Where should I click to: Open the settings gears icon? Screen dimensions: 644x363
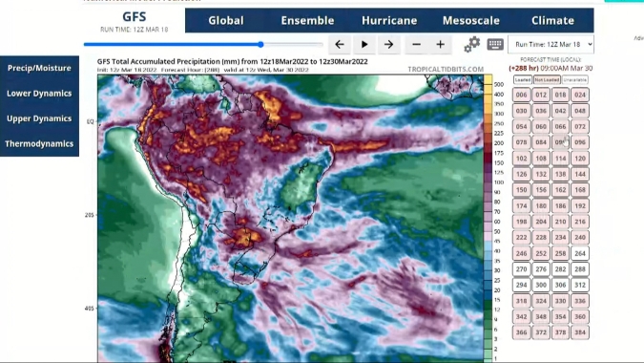[472, 44]
